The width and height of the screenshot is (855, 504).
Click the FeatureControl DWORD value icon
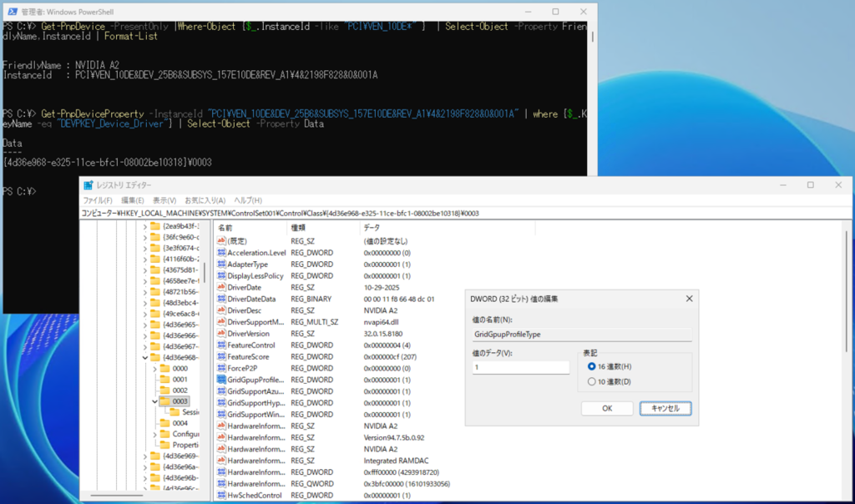221,345
